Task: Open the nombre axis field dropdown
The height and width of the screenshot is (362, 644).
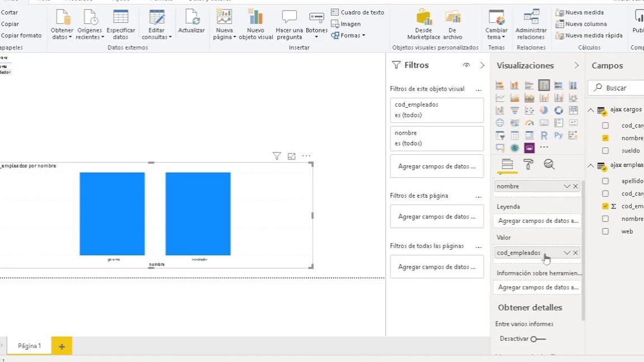Action: pos(567,186)
